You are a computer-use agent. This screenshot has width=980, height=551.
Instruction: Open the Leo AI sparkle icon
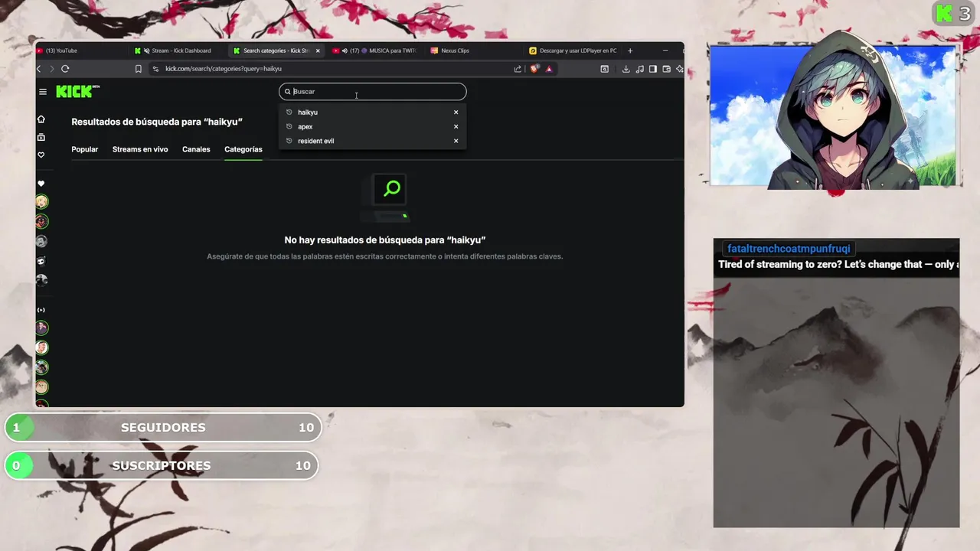coord(679,69)
